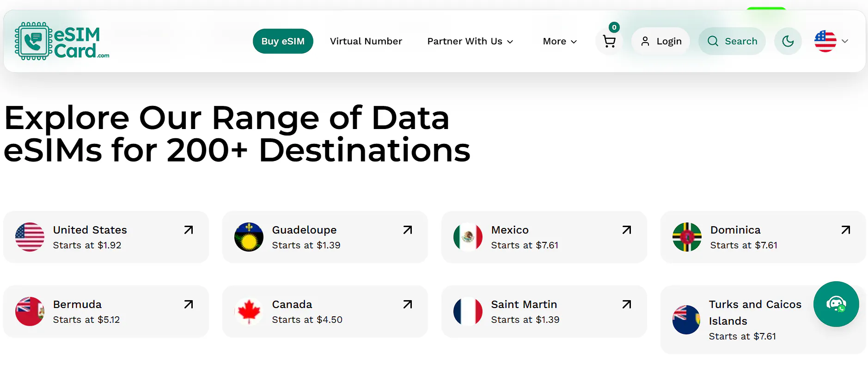Select the United States destination name
This screenshot has height=376, width=868.
click(90, 230)
